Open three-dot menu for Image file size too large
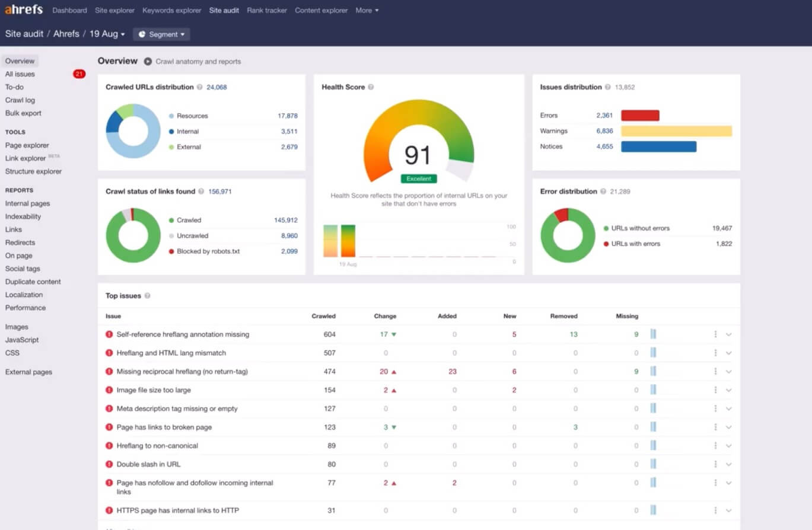The image size is (812, 530). 715,390
